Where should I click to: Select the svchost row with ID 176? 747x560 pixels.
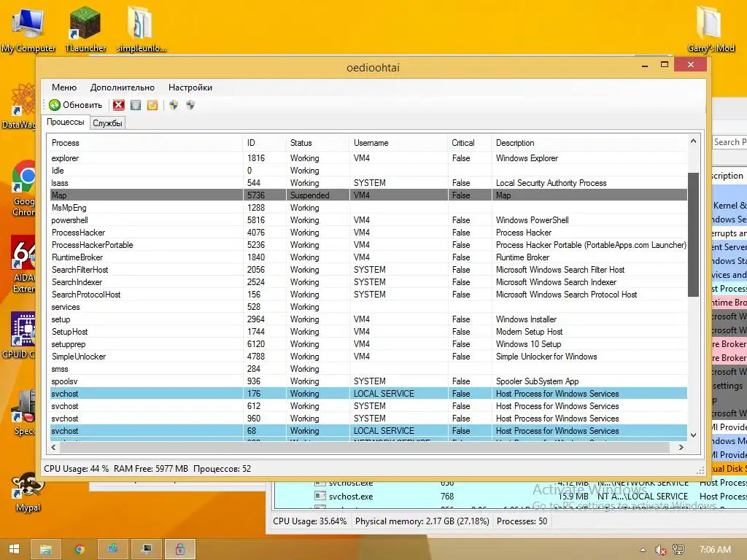(x=368, y=393)
